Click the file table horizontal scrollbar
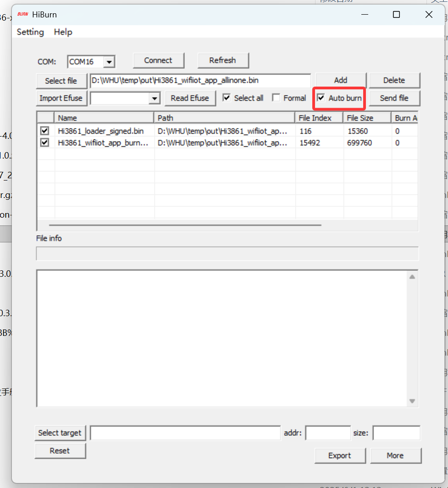 pyautogui.click(x=185, y=225)
